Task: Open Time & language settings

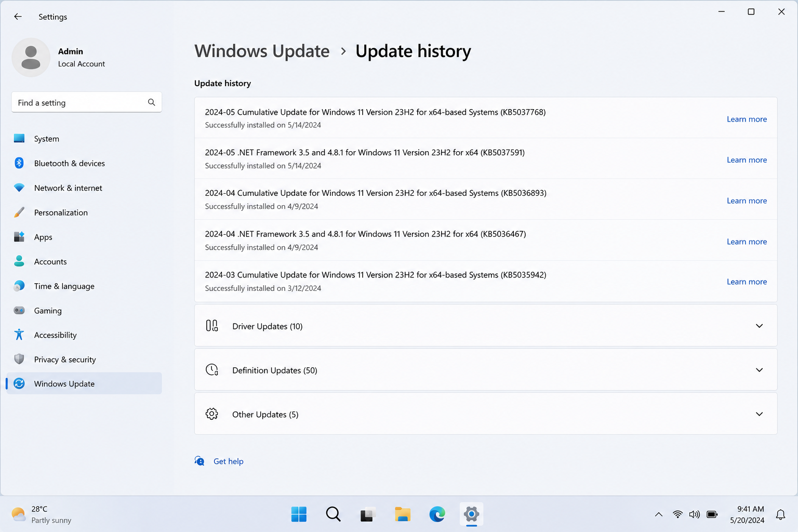Action: point(84,286)
